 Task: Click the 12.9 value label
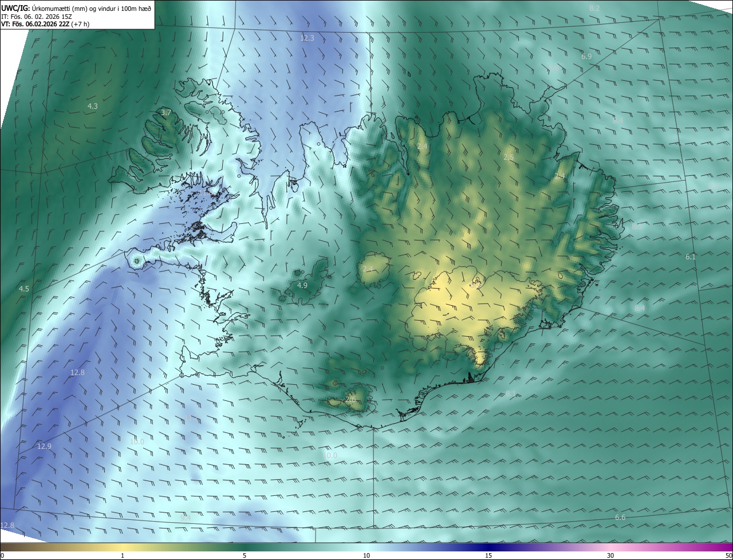[x=44, y=446]
